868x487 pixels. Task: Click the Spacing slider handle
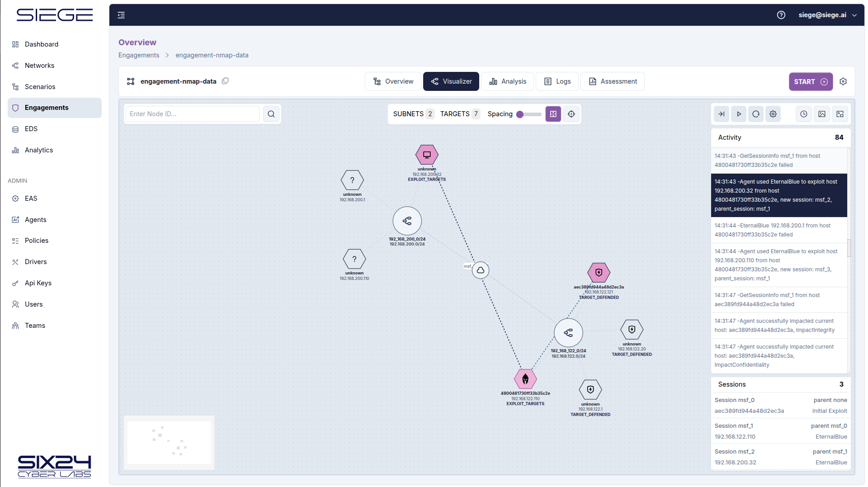tap(520, 114)
